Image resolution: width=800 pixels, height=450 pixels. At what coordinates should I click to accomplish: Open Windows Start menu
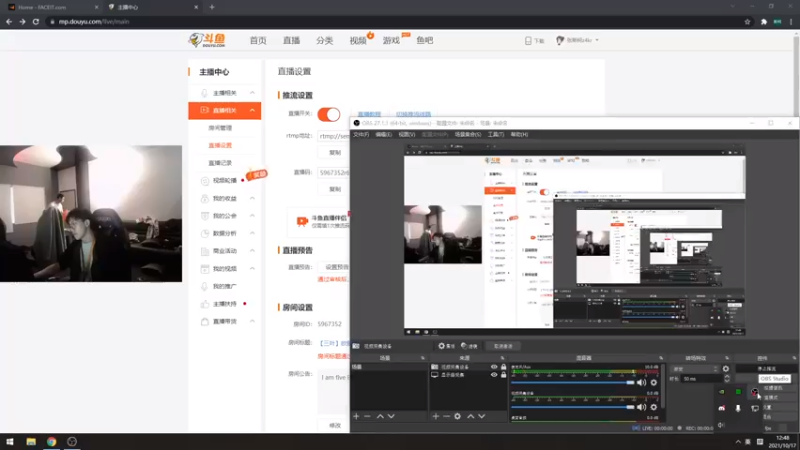click(10, 441)
